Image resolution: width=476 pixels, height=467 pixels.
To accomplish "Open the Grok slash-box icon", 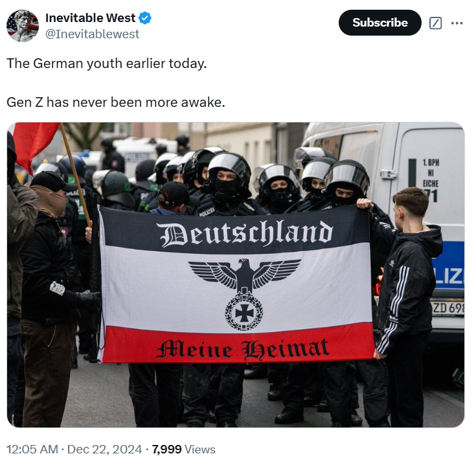I will tap(435, 23).
